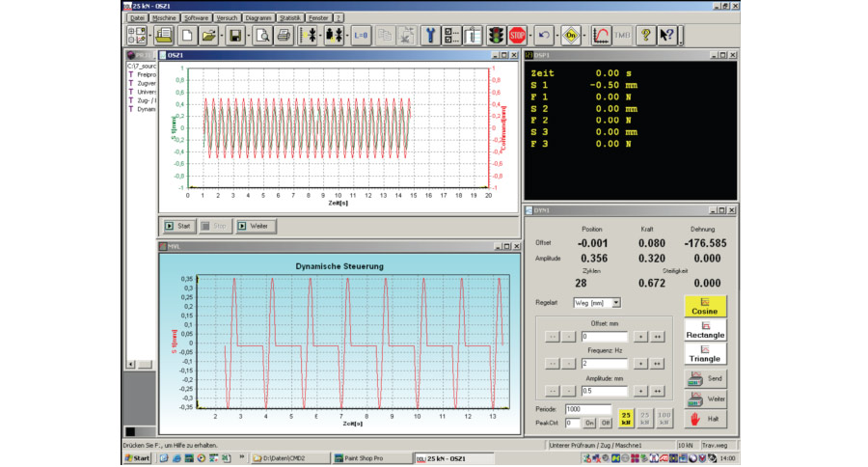Click the Save diskette icon
This screenshot has height=467, width=868.
234,36
